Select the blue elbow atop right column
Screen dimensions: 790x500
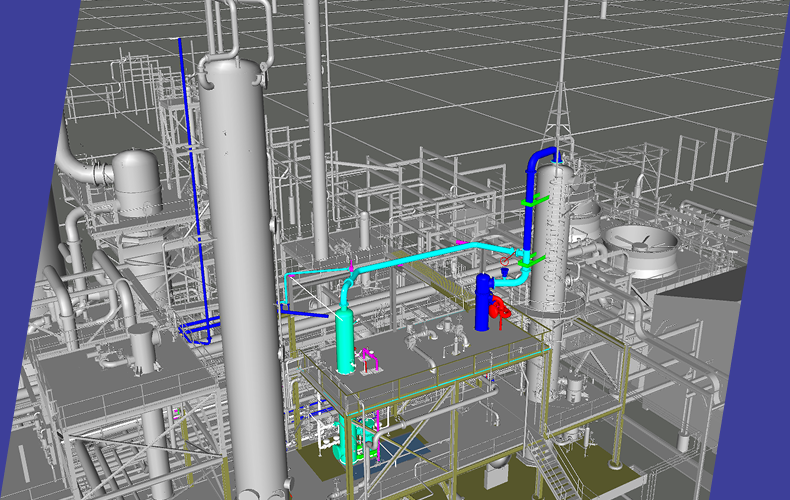(542, 157)
